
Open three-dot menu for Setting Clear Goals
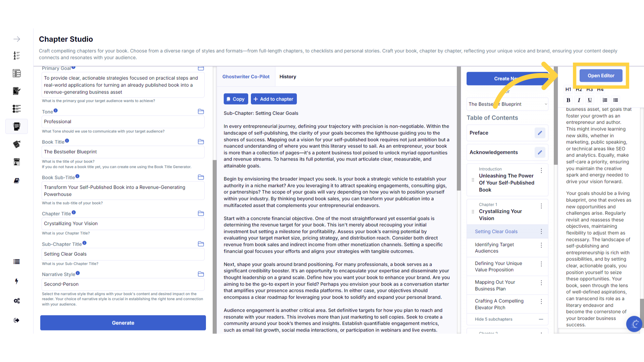tap(541, 232)
